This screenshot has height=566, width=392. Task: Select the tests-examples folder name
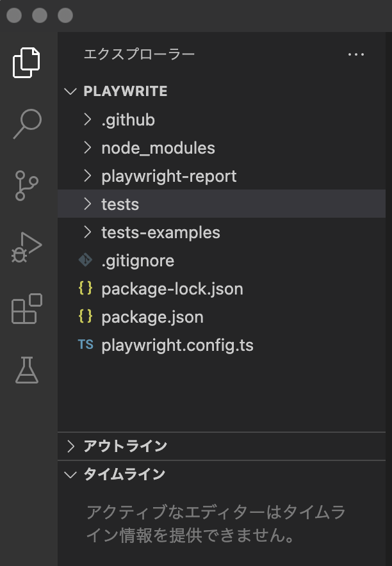click(x=161, y=232)
